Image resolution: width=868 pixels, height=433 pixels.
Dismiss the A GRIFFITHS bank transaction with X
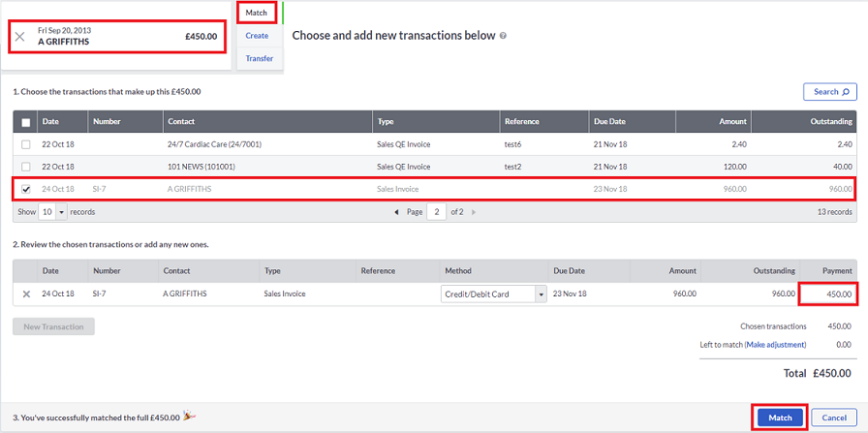20,37
